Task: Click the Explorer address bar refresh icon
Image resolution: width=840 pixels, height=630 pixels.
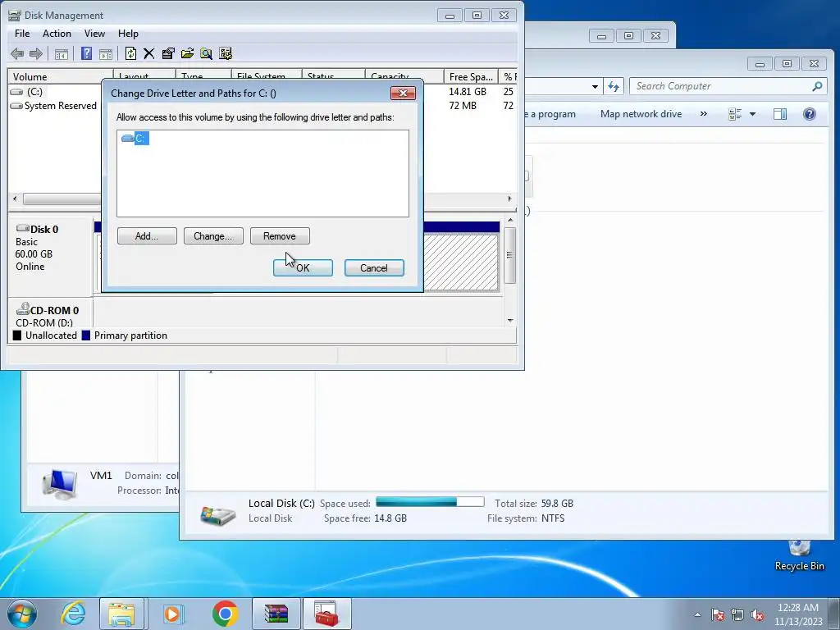Action: tap(614, 86)
